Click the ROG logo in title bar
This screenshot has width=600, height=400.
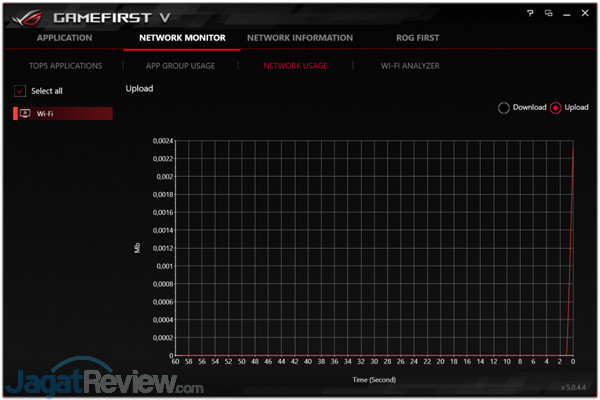pyautogui.click(x=28, y=18)
